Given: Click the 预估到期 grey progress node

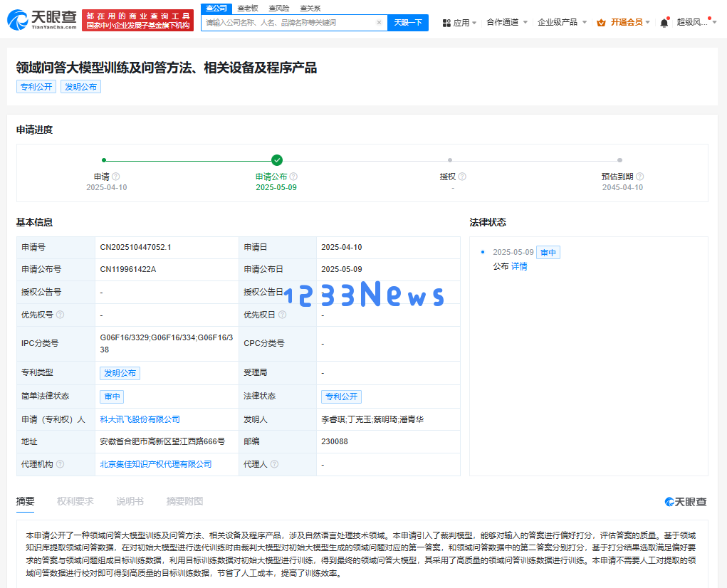Looking at the screenshot, I should pos(619,160).
